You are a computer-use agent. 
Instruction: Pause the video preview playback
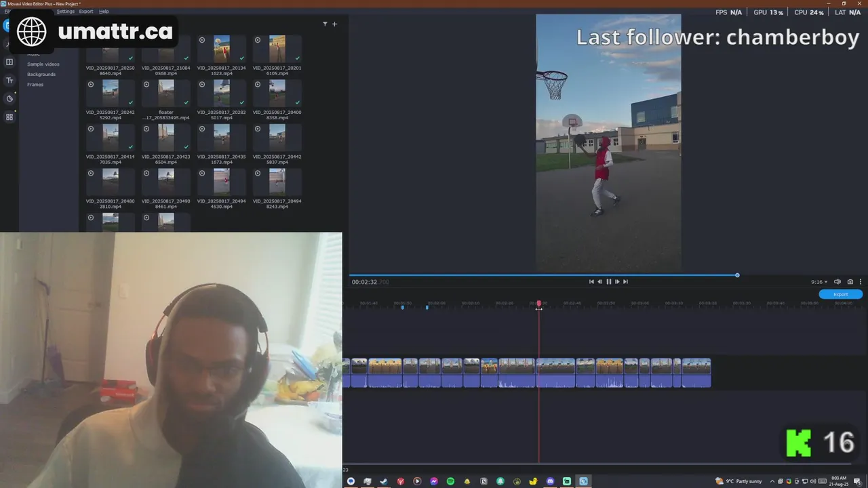608,282
